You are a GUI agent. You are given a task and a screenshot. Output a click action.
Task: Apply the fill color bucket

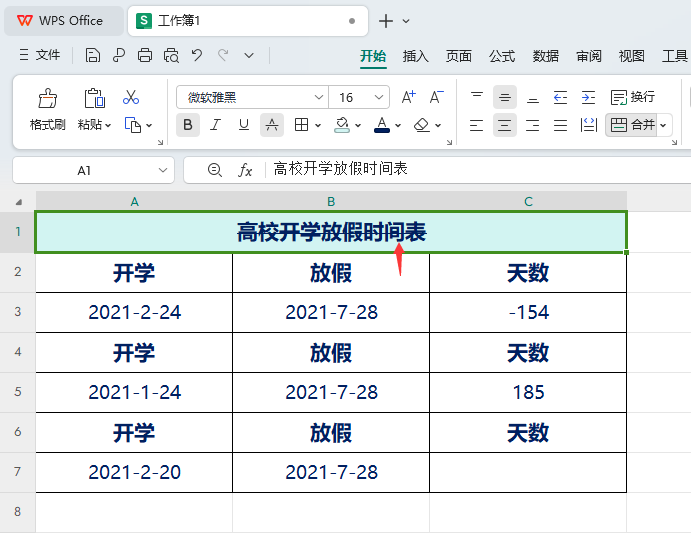tap(342, 125)
